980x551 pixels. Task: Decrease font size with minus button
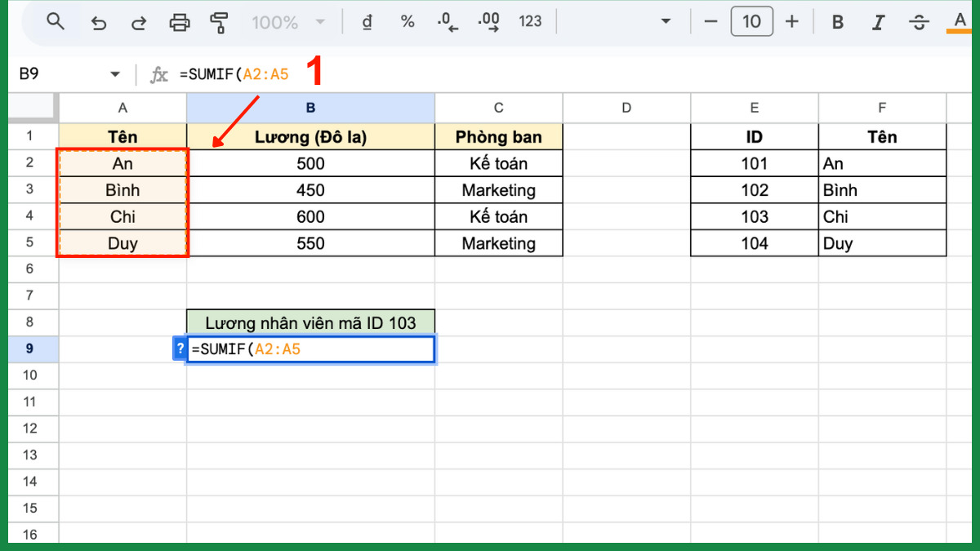710,22
